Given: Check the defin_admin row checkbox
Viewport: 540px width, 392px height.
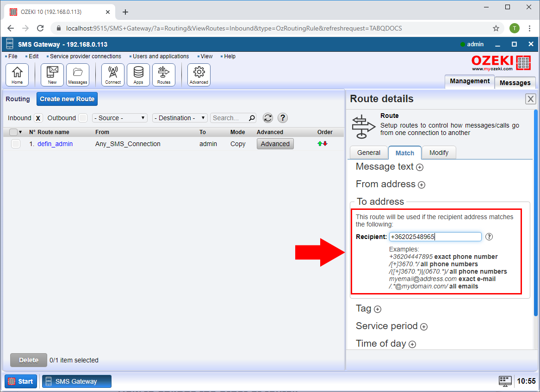Looking at the screenshot, I should [x=15, y=144].
